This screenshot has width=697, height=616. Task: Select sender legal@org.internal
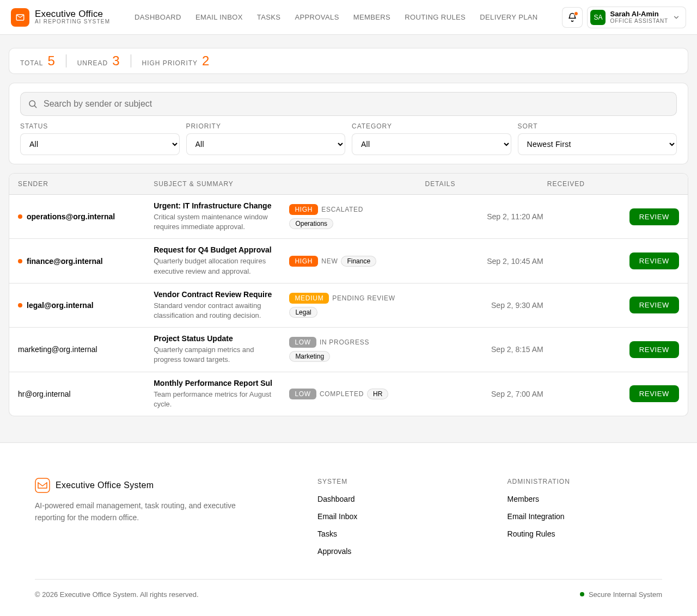pos(60,305)
